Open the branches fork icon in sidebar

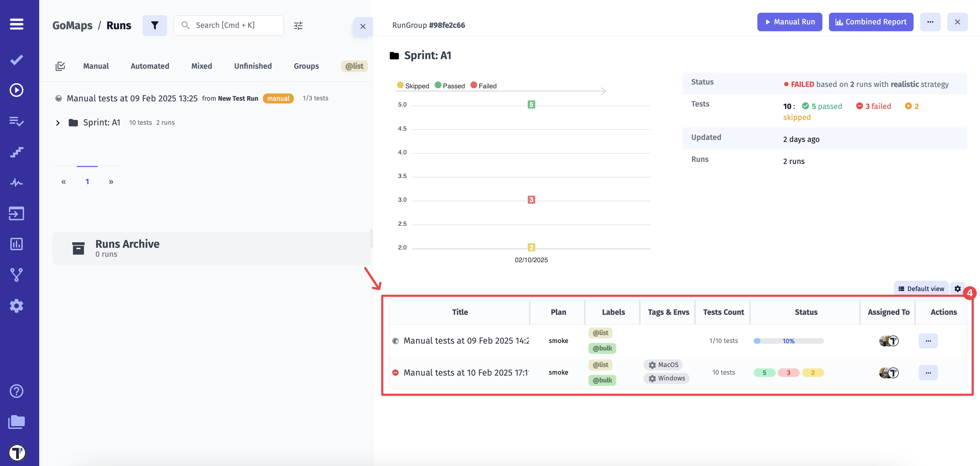(x=17, y=275)
